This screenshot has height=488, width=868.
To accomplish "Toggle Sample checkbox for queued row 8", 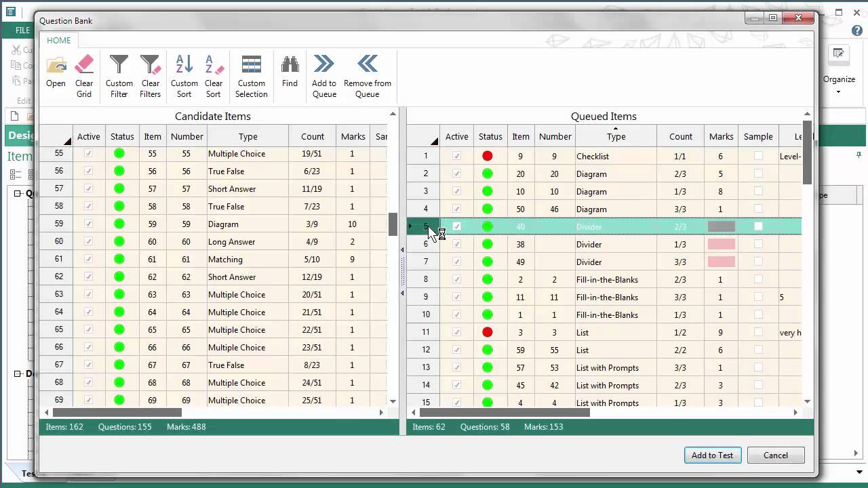I will point(758,280).
